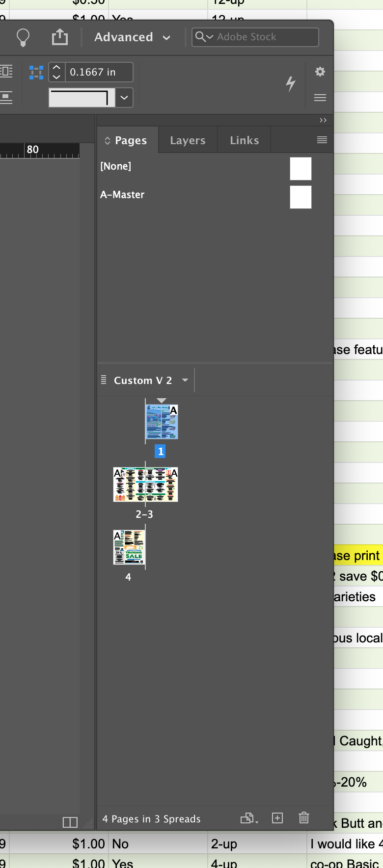Collapse the panel with the double-arrow button
Screen dimensions: 383x868
323,120
